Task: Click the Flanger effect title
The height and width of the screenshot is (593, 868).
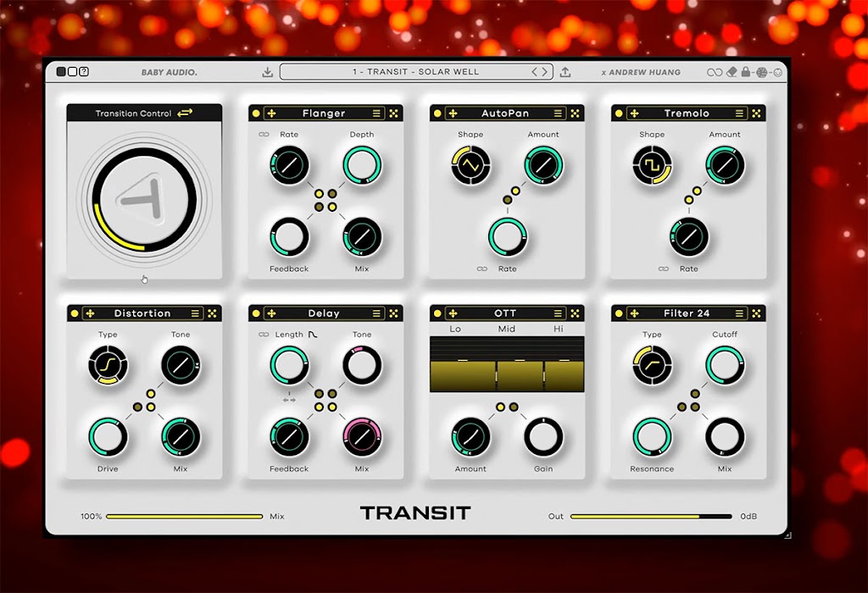Action: [x=324, y=114]
